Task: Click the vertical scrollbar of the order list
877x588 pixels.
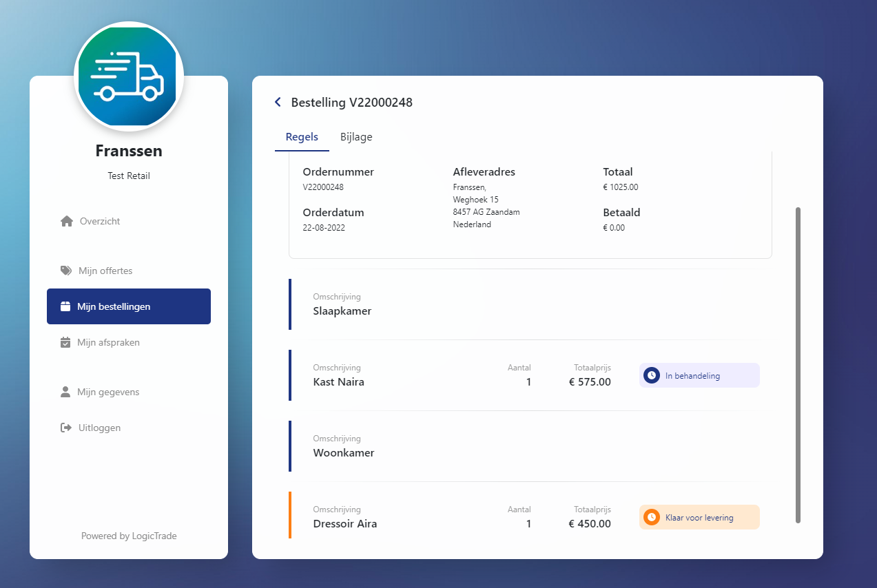Action: (x=798, y=365)
